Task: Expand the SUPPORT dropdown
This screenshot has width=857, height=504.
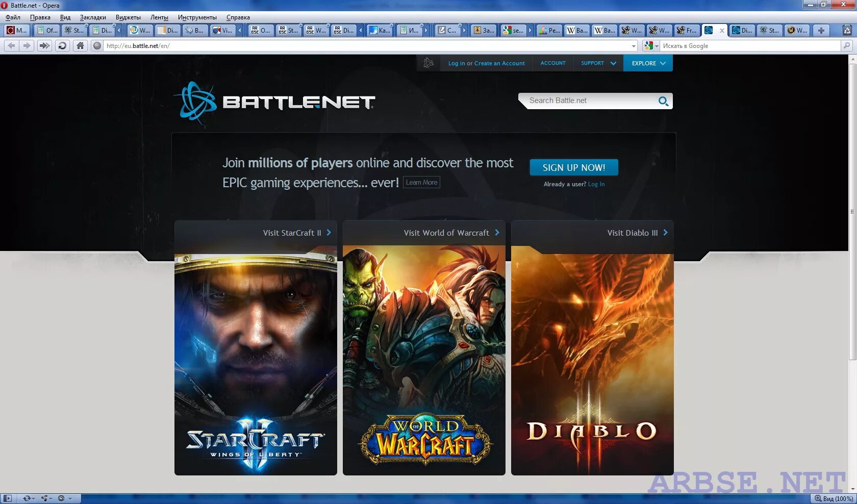Action: (x=598, y=63)
